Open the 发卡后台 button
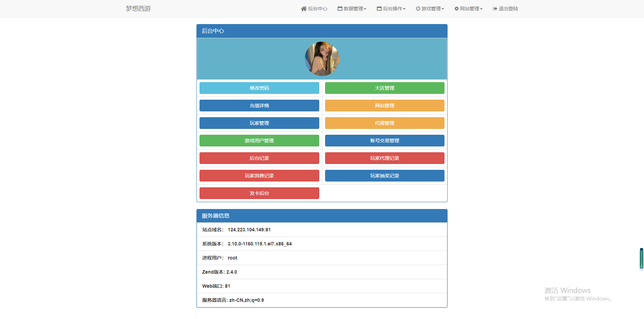This screenshot has width=644, height=319. tap(259, 193)
